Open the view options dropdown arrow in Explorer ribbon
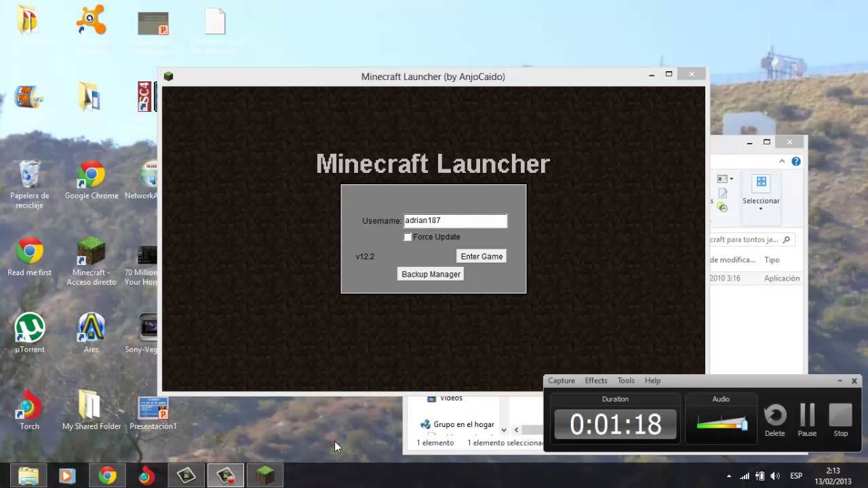The height and width of the screenshot is (488, 868). click(732, 179)
